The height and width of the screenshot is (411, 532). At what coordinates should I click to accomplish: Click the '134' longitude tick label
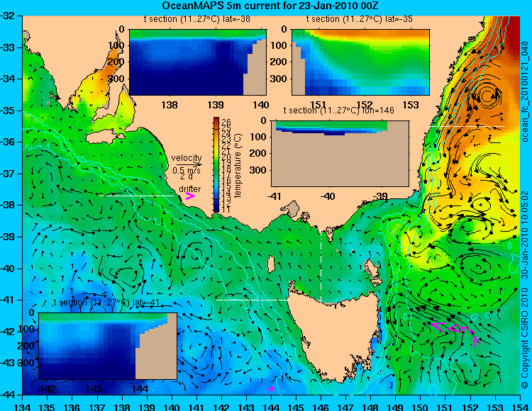pyautogui.click(x=22, y=406)
